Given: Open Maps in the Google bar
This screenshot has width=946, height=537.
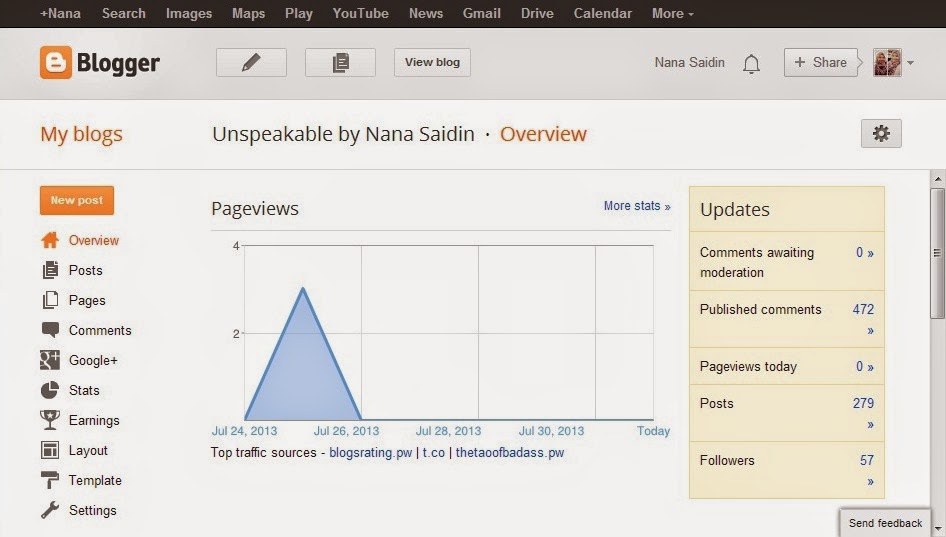Looking at the screenshot, I should 249,13.
